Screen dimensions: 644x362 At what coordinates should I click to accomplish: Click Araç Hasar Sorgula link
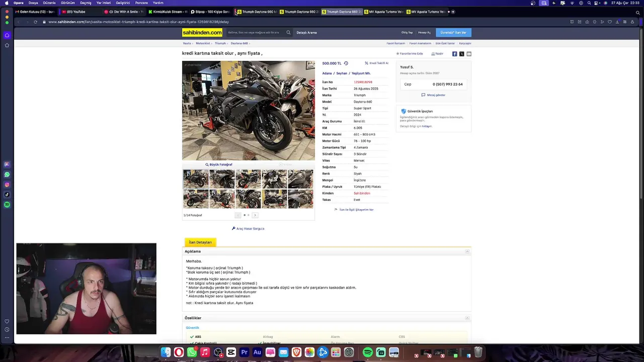pyautogui.click(x=248, y=229)
